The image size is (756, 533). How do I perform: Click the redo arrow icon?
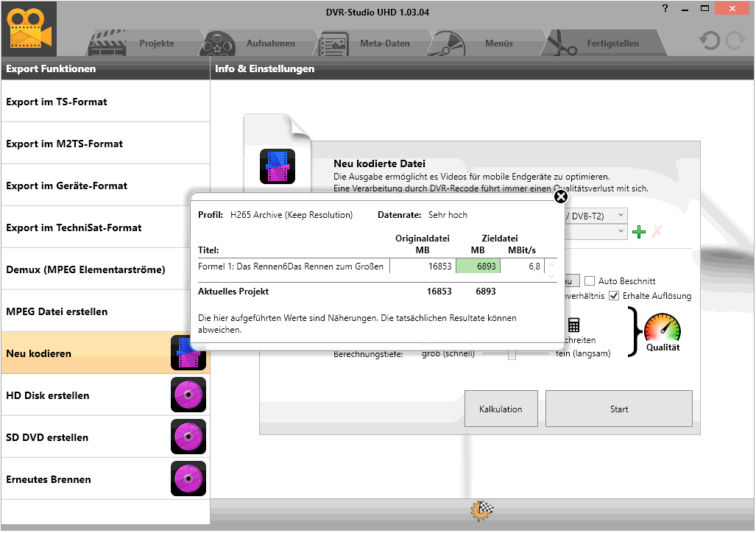735,41
